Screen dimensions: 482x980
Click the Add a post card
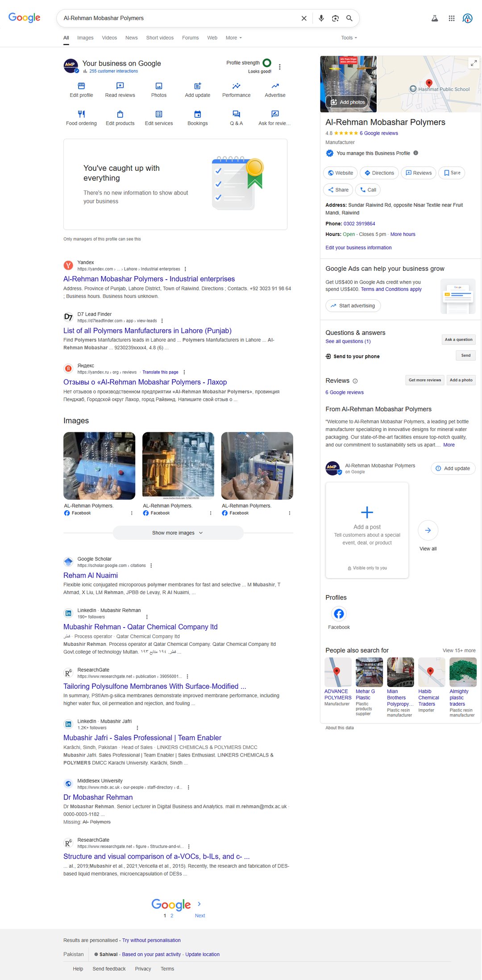367,530
